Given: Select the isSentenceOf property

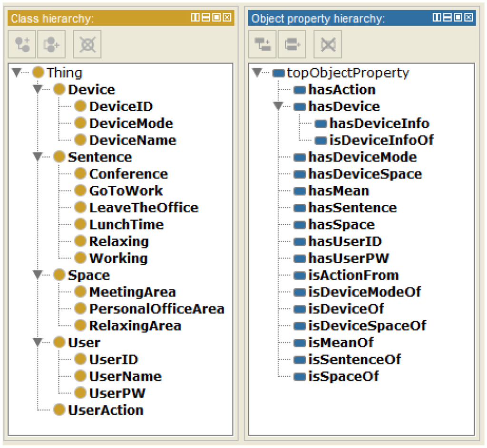Looking at the screenshot, I should click(354, 359).
